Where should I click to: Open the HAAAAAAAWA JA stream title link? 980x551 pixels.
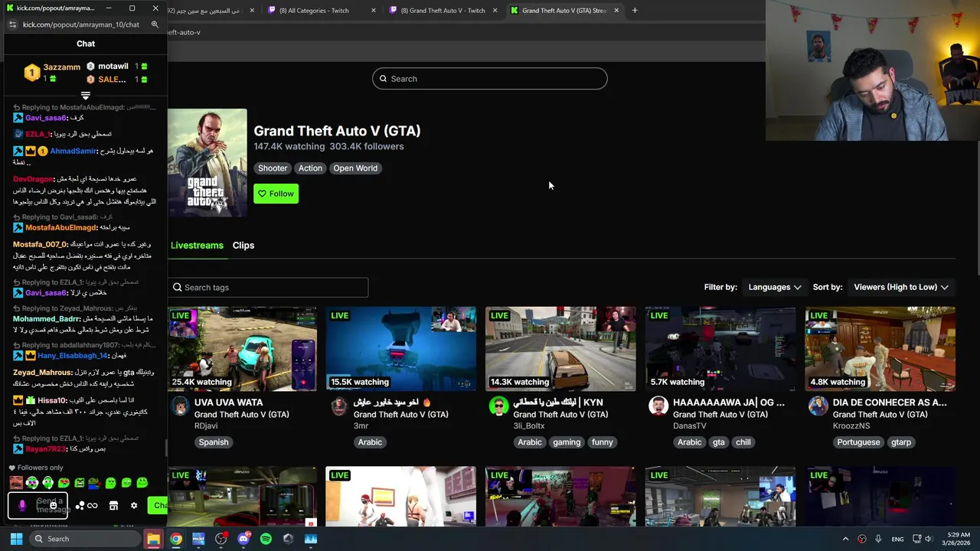pyautogui.click(x=729, y=403)
